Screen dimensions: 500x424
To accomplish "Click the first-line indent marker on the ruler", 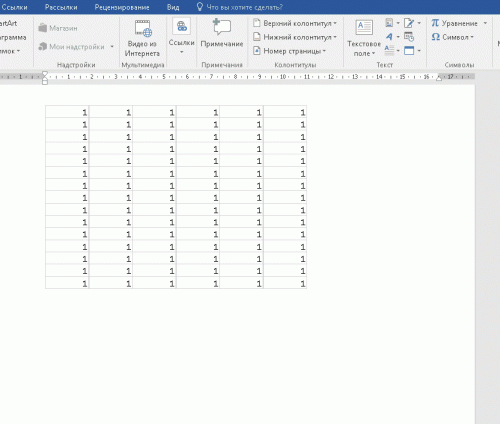I will click(x=45, y=74).
